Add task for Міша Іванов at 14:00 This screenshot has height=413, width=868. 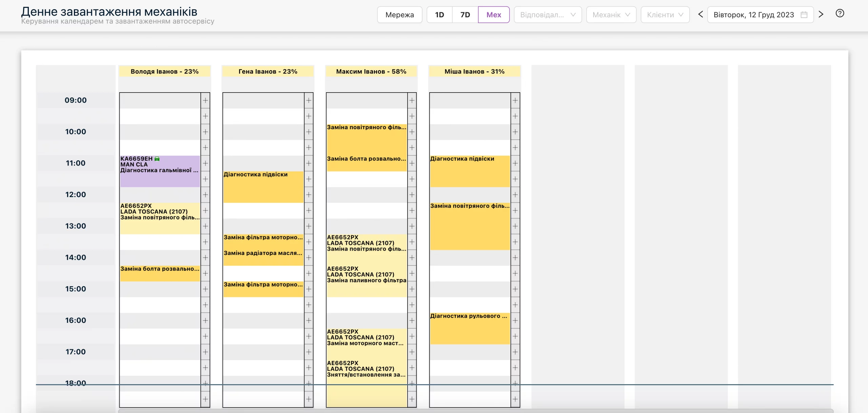(x=515, y=258)
